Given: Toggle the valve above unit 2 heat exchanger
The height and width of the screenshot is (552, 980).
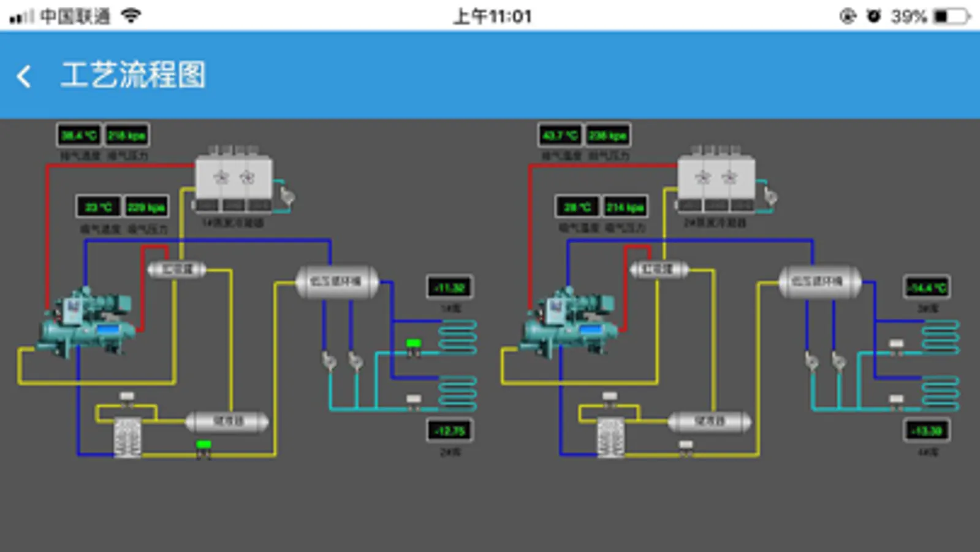Looking at the screenshot, I should [610, 400].
